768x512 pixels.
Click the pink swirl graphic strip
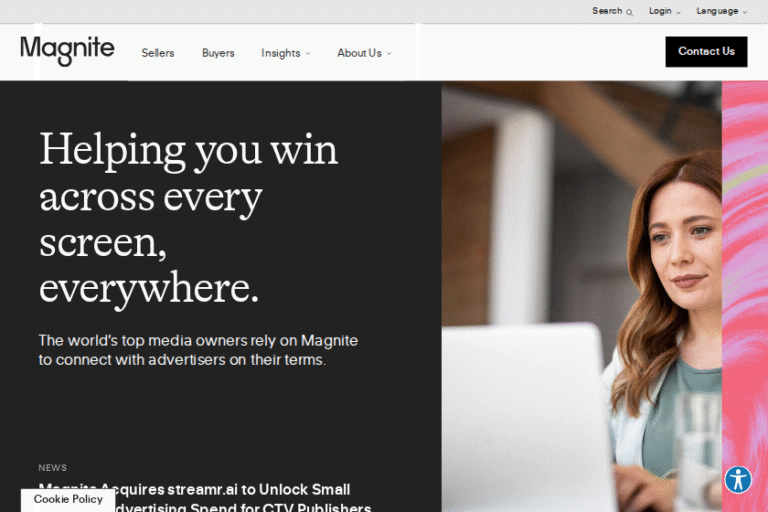click(745, 296)
